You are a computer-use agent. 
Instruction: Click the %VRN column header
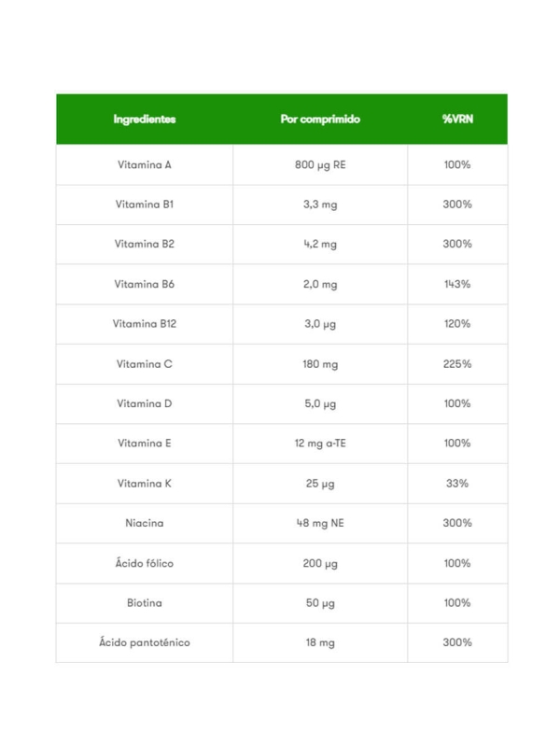click(457, 120)
